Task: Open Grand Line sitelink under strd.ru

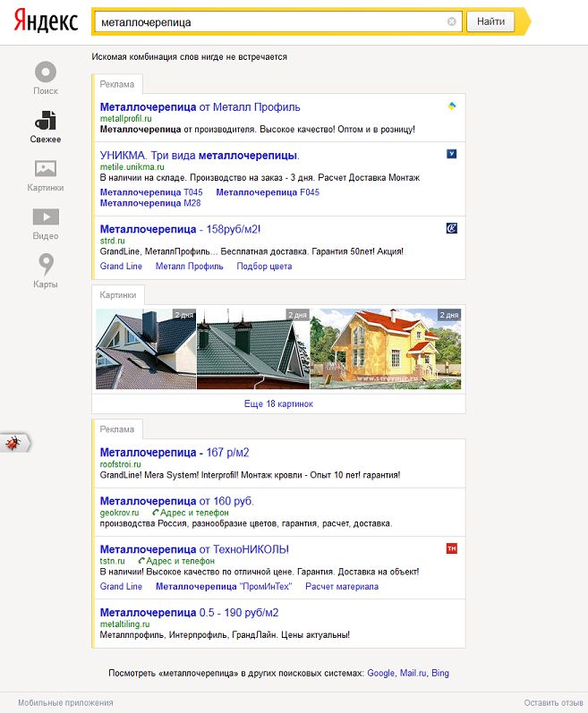Action: click(x=121, y=266)
